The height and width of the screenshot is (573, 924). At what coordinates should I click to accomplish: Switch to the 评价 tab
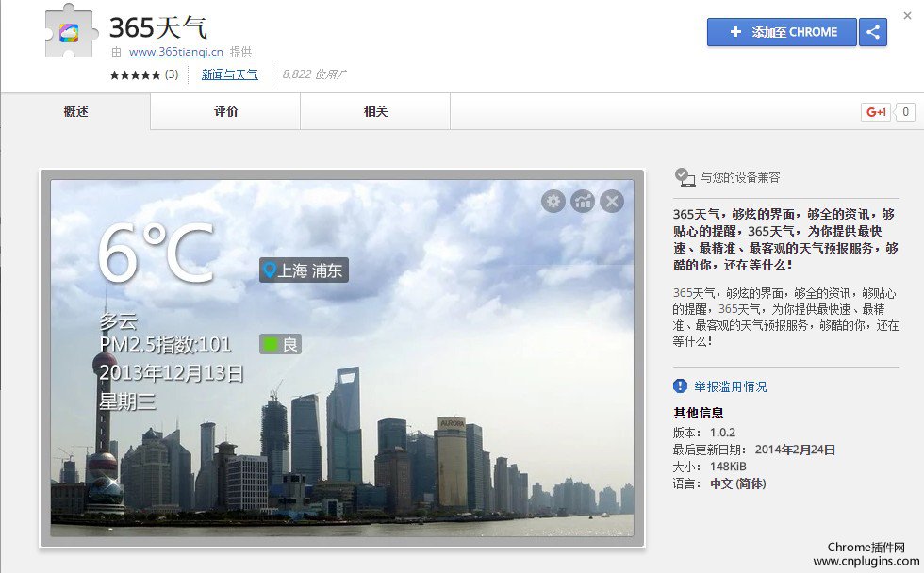click(x=225, y=111)
